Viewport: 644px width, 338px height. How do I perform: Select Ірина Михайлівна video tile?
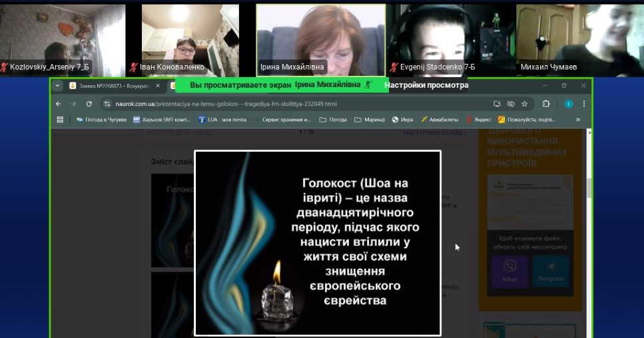tap(321, 41)
